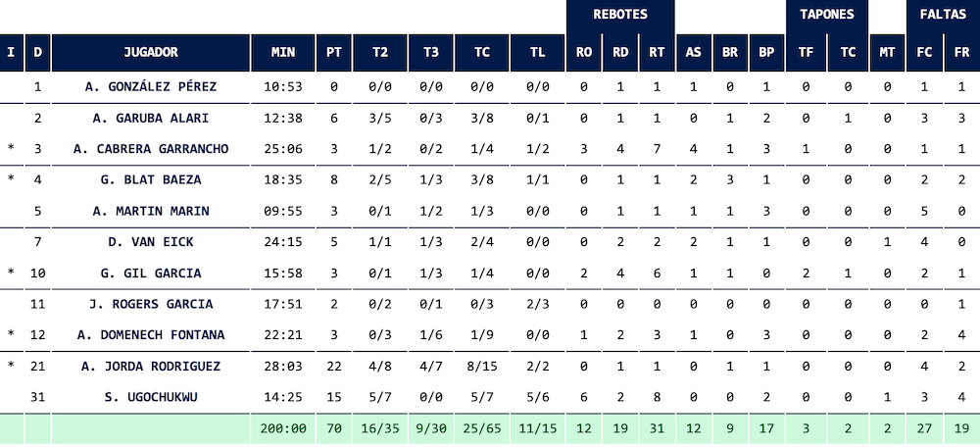Click player G. BLAT BAEZA
Image resolution: width=980 pixels, height=447 pixels.
(x=151, y=179)
